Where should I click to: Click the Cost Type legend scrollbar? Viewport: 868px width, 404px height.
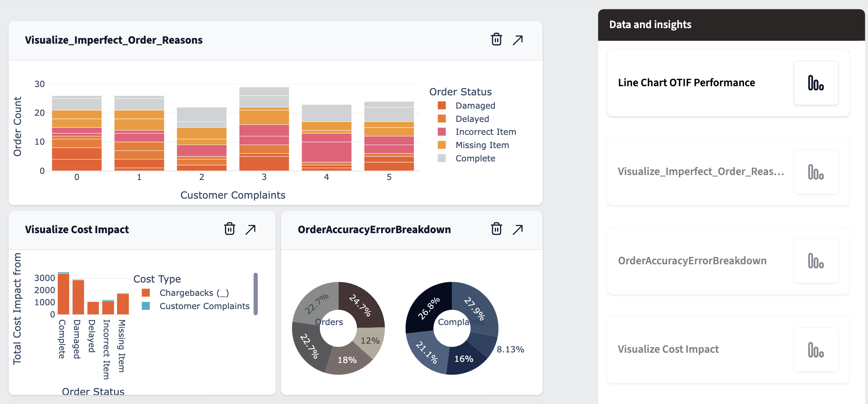(x=256, y=294)
